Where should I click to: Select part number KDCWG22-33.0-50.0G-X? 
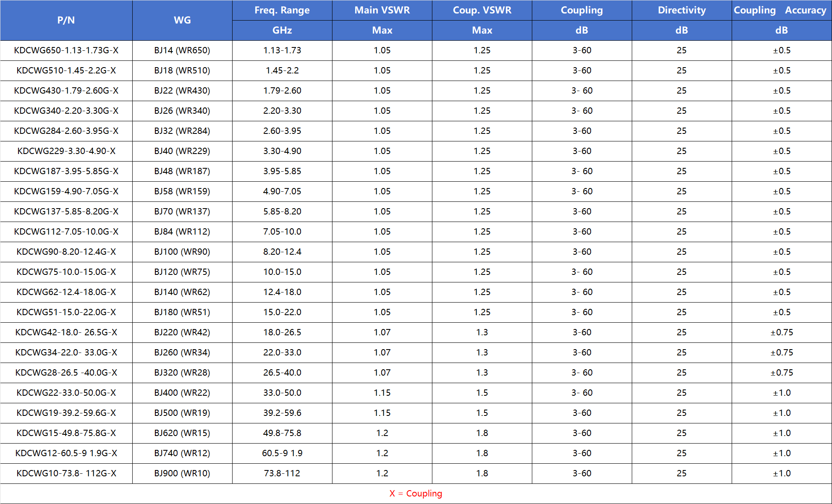tap(66, 393)
